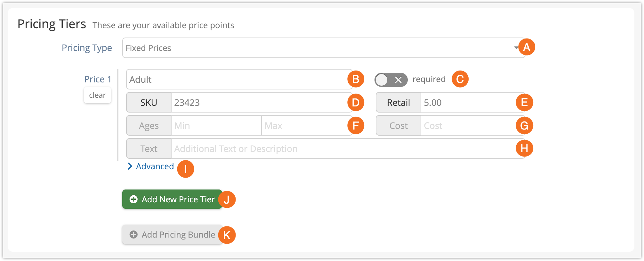Focus the SKU field containing 23423
This screenshot has height=261, width=644.
click(262, 102)
